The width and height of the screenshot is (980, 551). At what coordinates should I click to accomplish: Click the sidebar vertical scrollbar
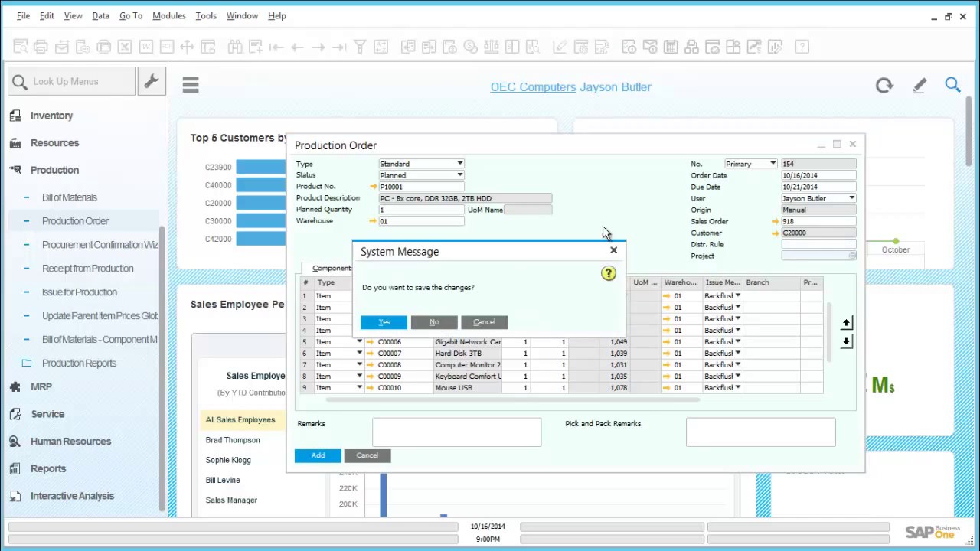162,367
